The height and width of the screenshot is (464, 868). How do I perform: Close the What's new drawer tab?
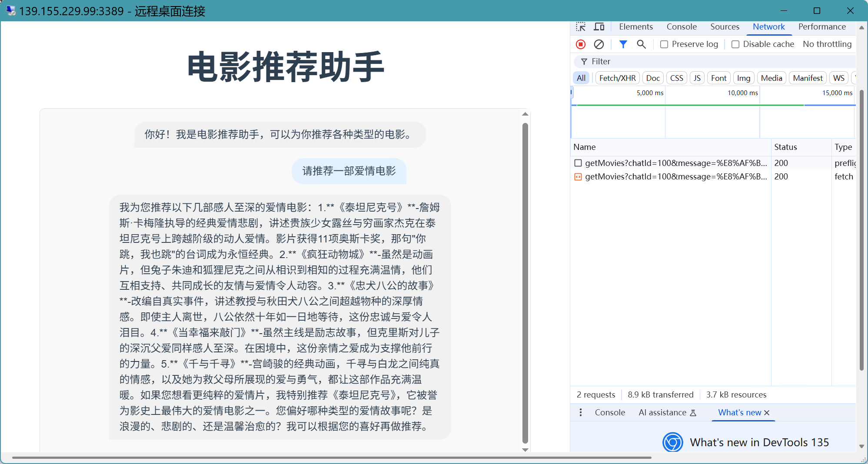click(x=767, y=413)
